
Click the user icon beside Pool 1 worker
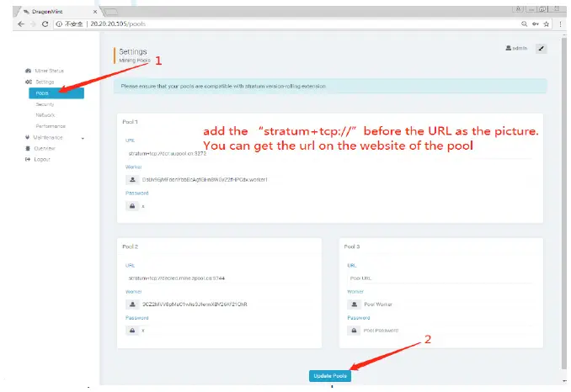(132, 180)
